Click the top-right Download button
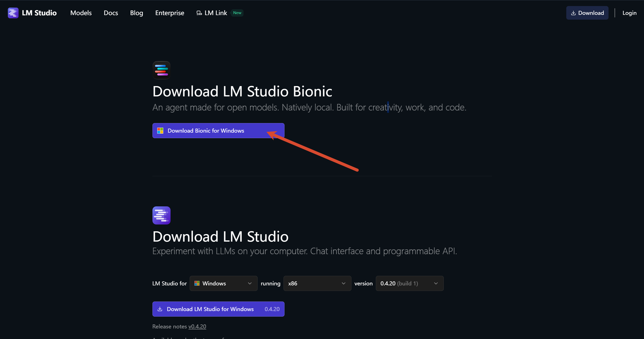This screenshot has width=644, height=339. 587,13
